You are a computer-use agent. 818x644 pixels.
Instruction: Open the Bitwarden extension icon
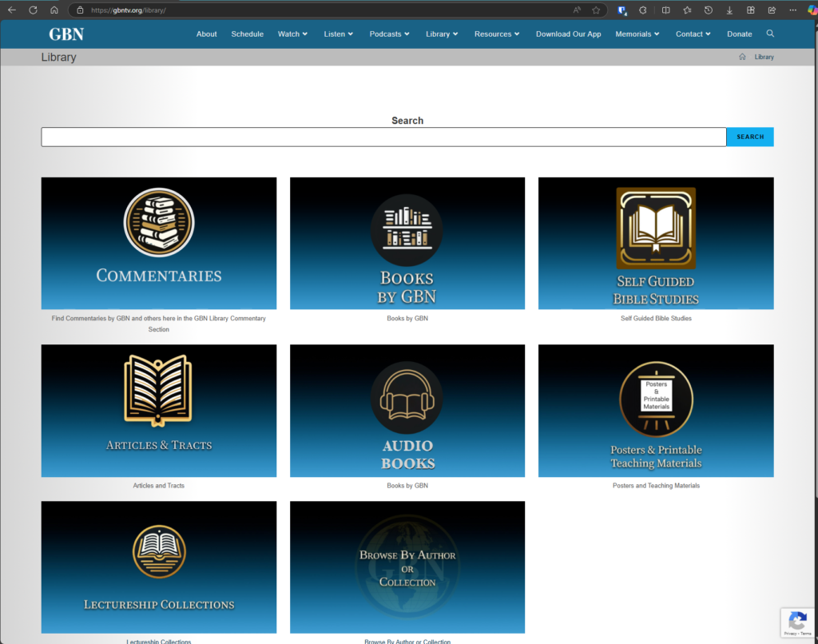622,10
